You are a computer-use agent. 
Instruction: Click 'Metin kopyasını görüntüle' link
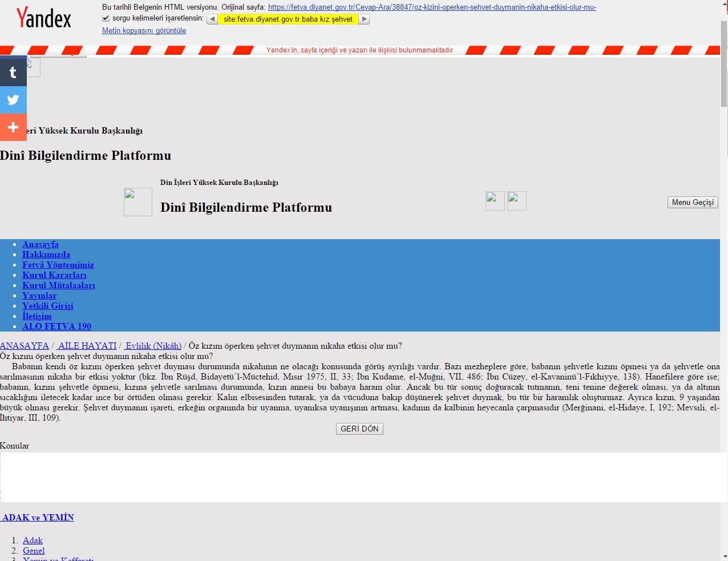point(144,31)
